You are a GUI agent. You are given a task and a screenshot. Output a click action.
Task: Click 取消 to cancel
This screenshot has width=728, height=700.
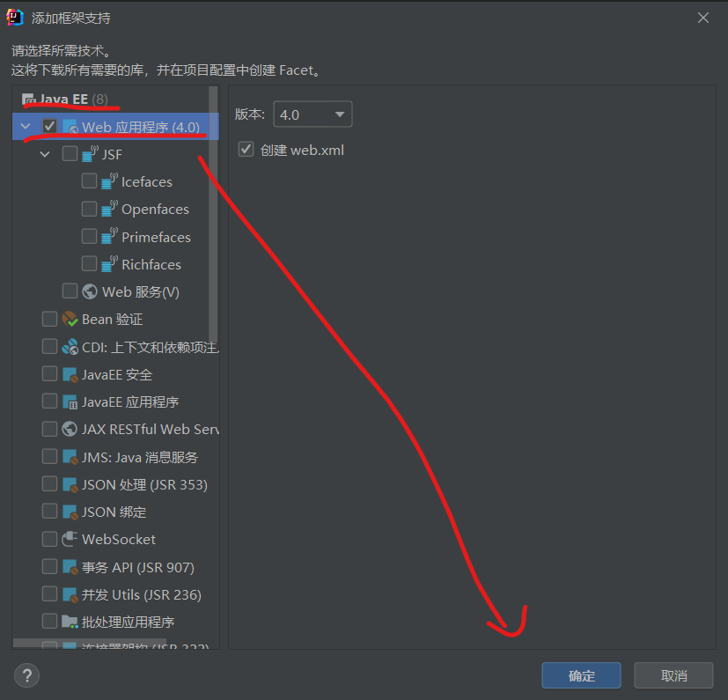point(673,675)
